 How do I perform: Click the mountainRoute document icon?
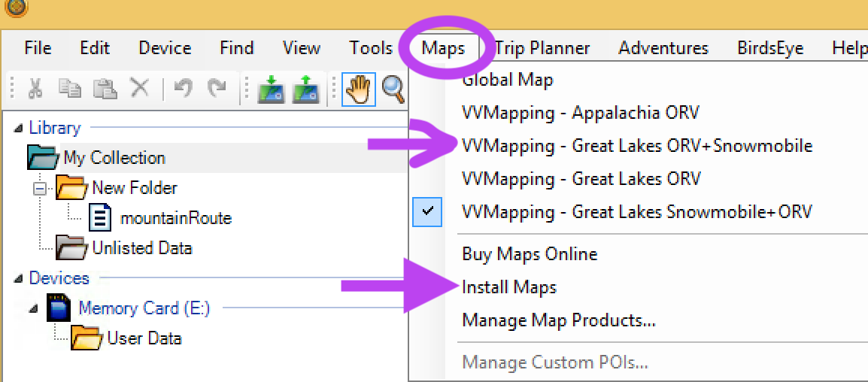pyautogui.click(x=100, y=217)
